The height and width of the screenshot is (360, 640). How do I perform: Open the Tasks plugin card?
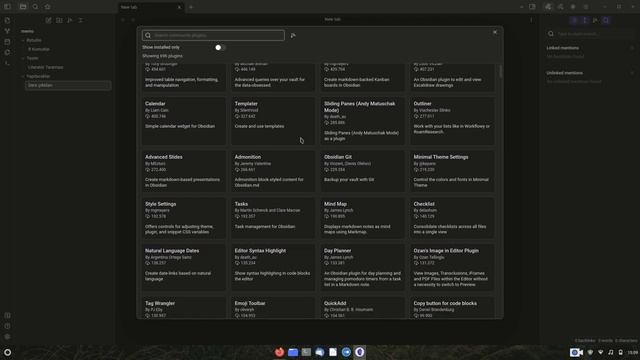click(x=273, y=218)
